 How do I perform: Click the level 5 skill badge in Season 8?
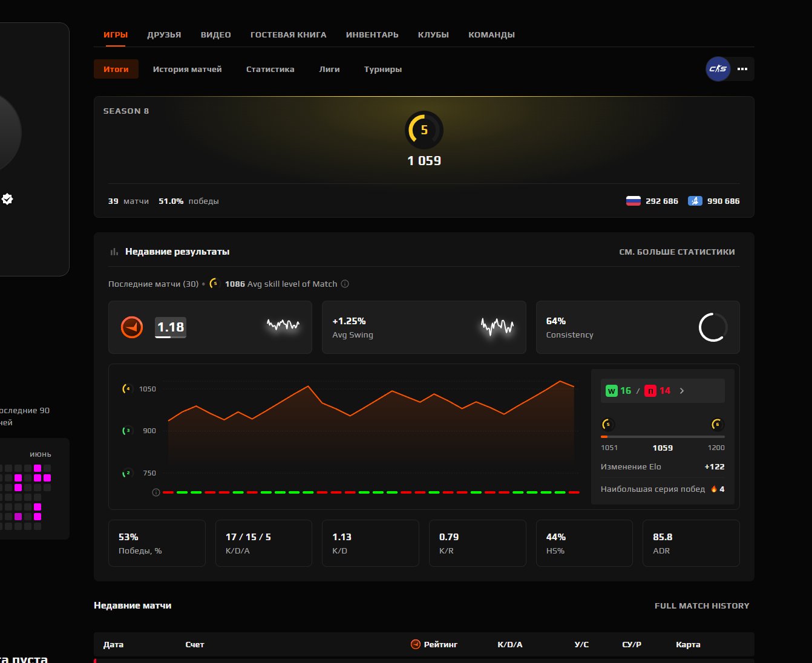click(x=424, y=130)
